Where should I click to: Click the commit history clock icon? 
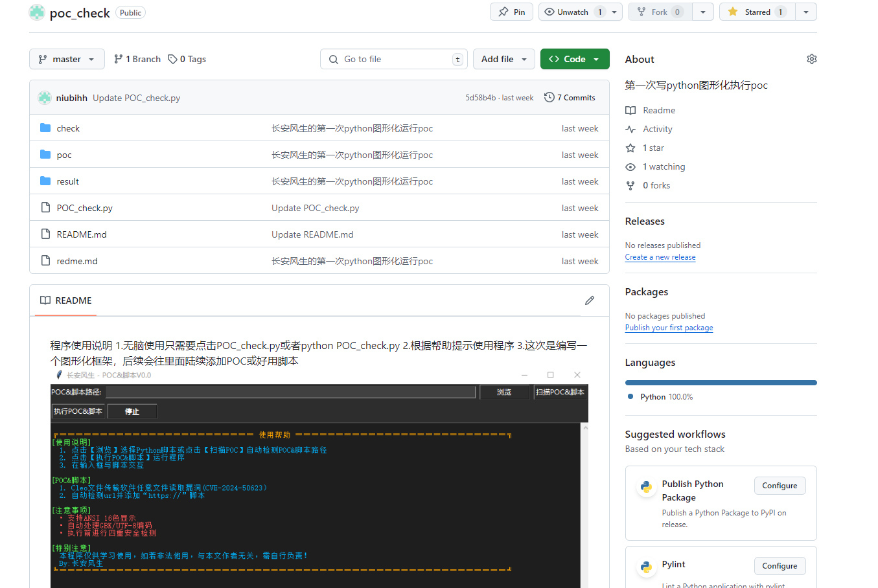[x=549, y=97]
